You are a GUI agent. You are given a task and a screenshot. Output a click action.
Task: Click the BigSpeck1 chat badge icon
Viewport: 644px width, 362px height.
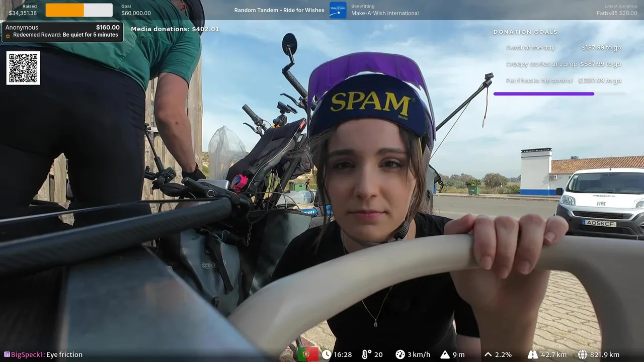point(7,354)
